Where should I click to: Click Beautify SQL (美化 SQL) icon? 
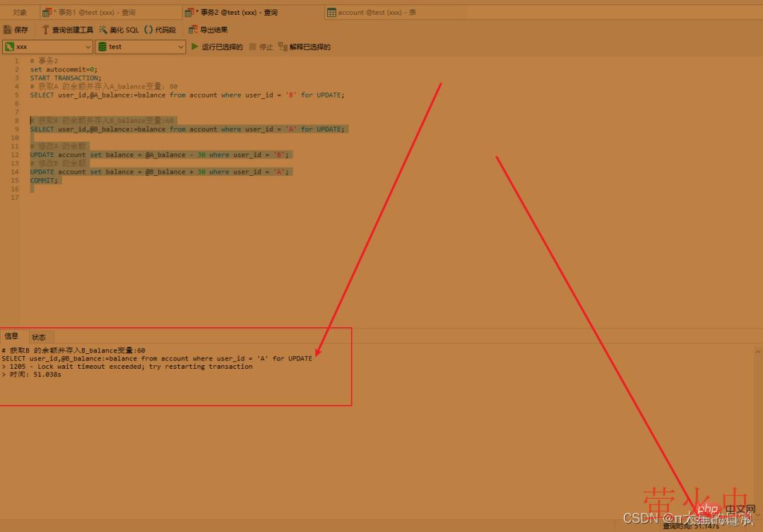click(103, 30)
